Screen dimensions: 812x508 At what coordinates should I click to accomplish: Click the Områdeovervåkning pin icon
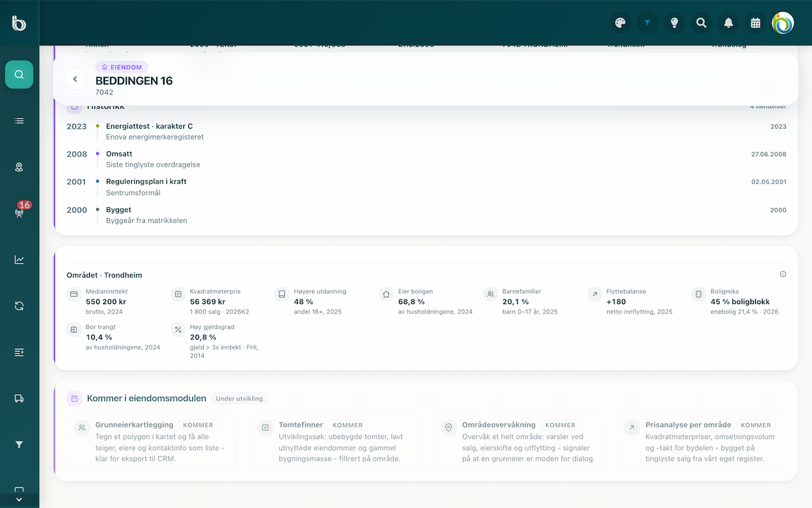click(x=448, y=428)
